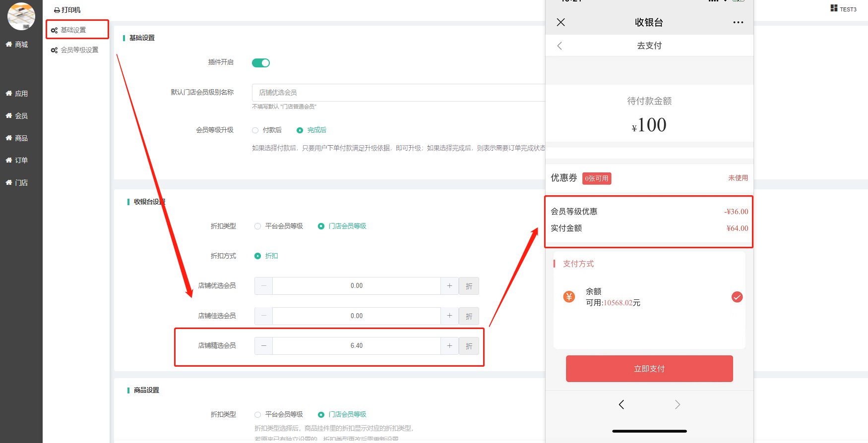Click the back arrow beside 去支付

(x=559, y=46)
